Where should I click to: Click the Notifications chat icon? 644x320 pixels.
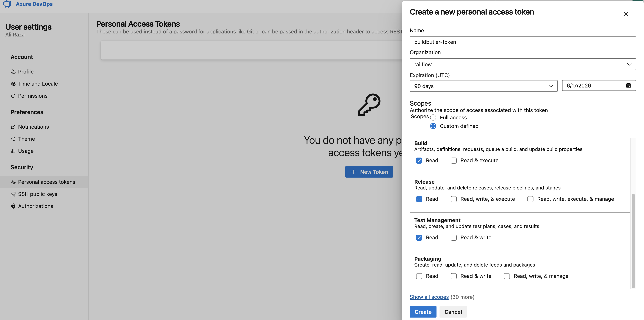pos(13,127)
